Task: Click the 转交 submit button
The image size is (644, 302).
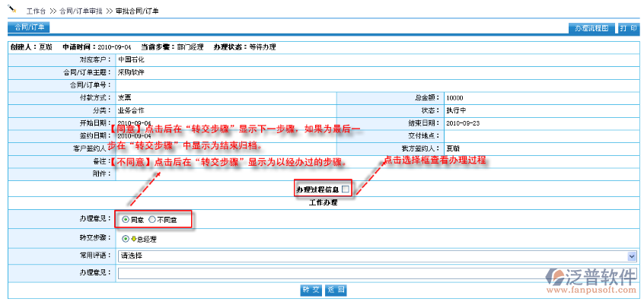Action: point(311,290)
